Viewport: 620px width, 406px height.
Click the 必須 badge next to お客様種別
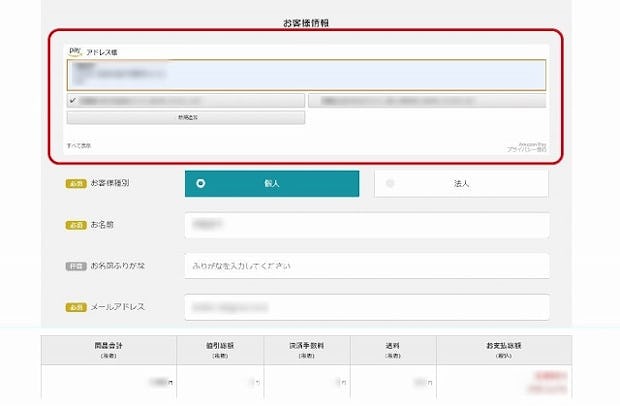click(76, 184)
